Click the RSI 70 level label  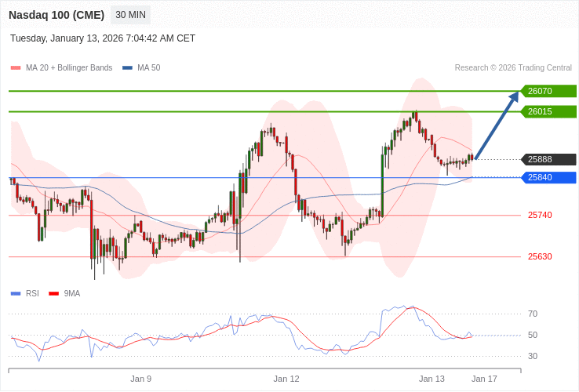(533, 314)
